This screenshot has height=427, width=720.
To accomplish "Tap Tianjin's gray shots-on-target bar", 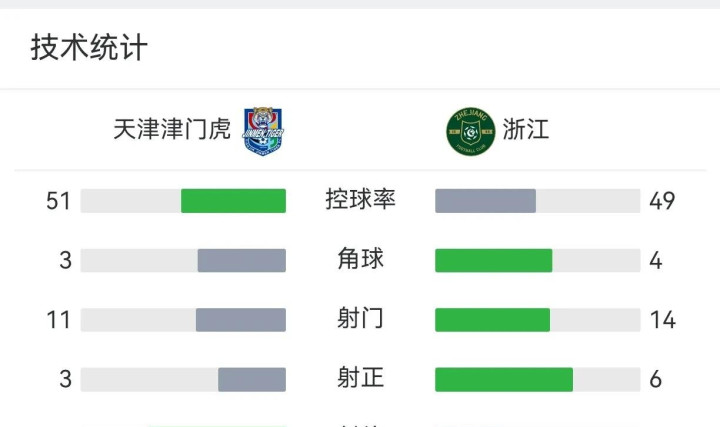I will pos(252,379).
